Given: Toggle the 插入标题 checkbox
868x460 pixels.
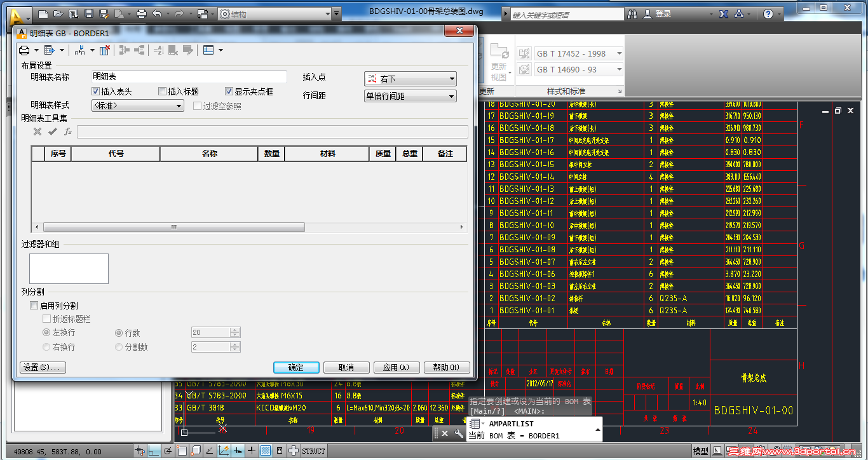Looking at the screenshot, I should coord(163,91).
